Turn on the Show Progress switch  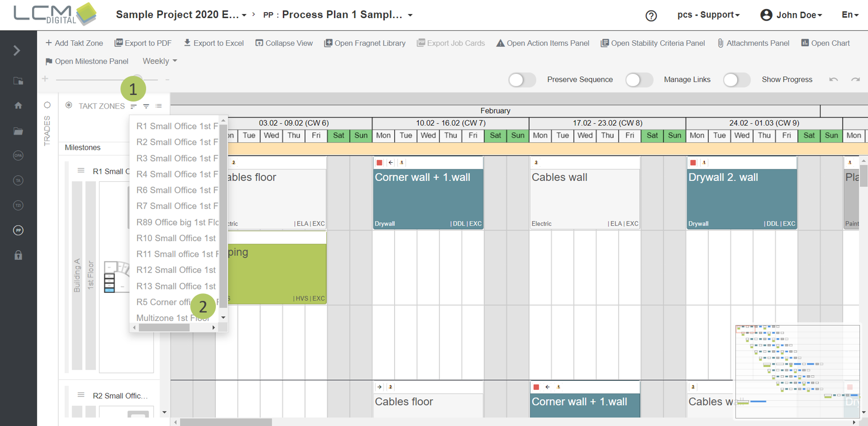pos(736,80)
